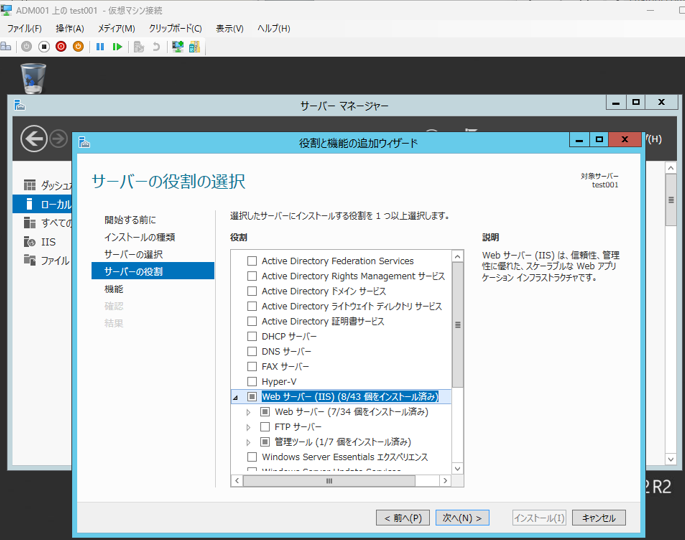Image resolution: width=685 pixels, height=540 pixels.
Task: Expand the Web サーバー (7/34) node
Action: pos(248,412)
